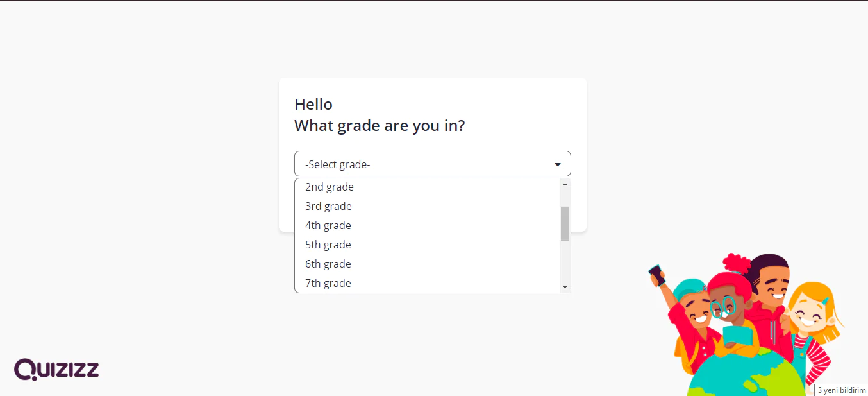Image resolution: width=868 pixels, height=396 pixels.
Task: Click the "What grade are you in?" heading
Action: pos(380,125)
